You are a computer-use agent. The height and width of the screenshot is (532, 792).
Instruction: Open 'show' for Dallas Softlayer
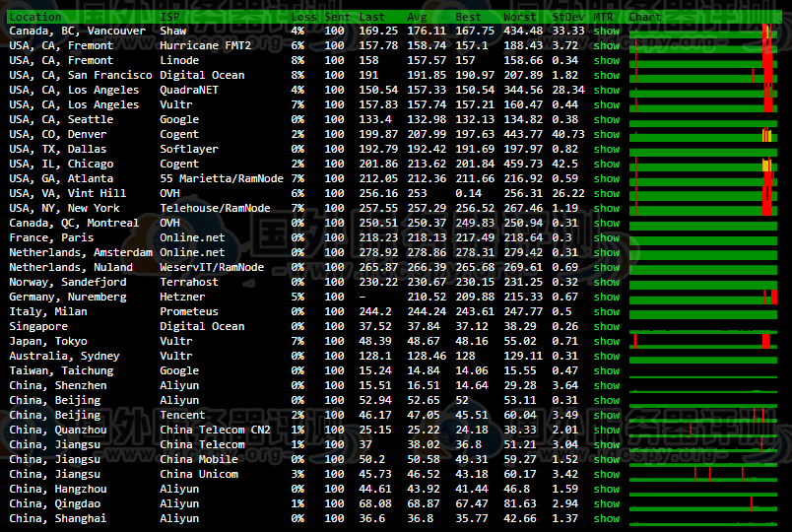point(606,149)
